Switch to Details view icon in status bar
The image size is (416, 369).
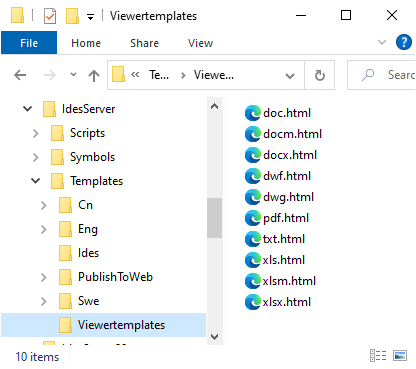click(378, 355)
